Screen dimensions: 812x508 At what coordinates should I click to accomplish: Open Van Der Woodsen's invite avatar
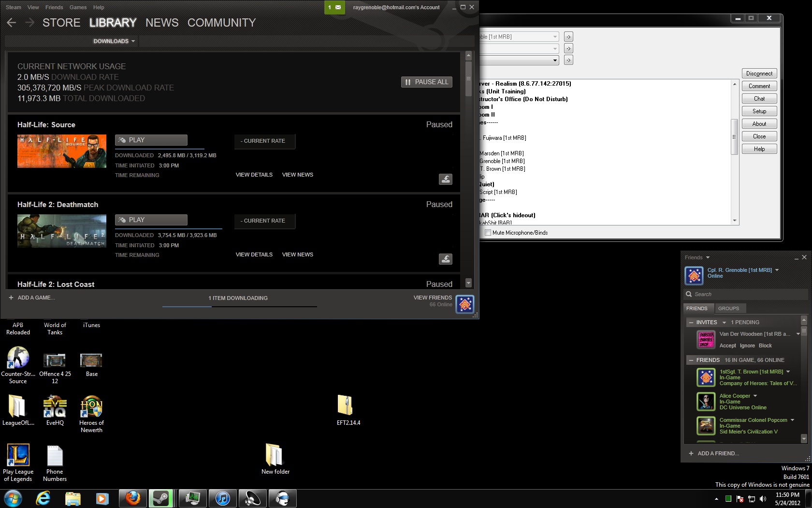[x=706, y=340]
